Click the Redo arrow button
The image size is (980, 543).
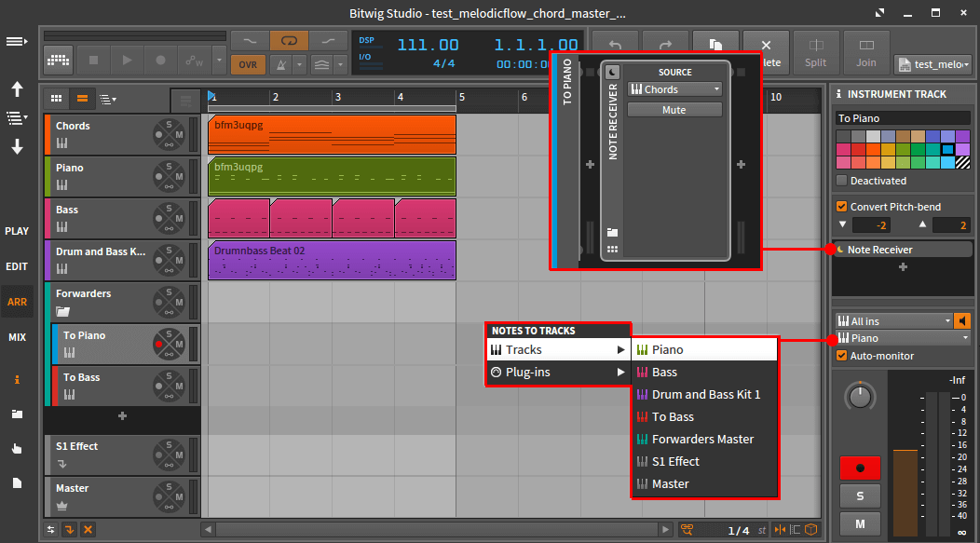click(x=665, y=46)
